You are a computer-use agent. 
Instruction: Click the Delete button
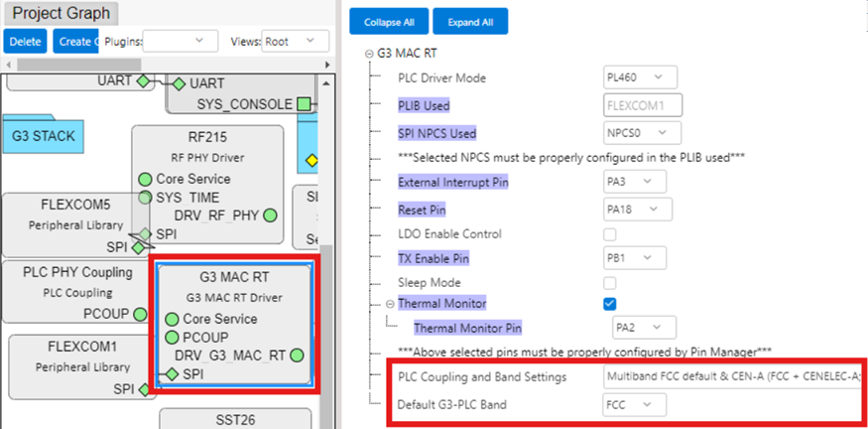click(25, 41)
